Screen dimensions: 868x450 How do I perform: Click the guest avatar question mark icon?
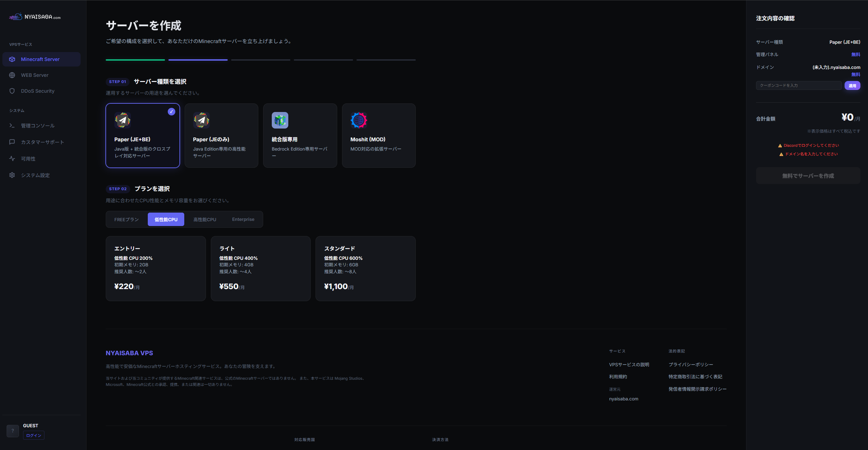(x=13, y=431)
